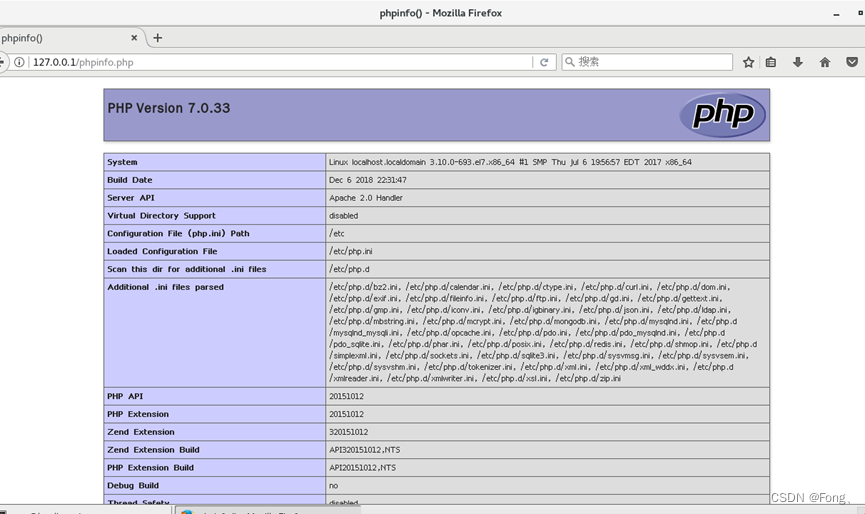The height and width of the screenshot is (514, 865).
Task: Open the Pocket icon
Action: 852,62
